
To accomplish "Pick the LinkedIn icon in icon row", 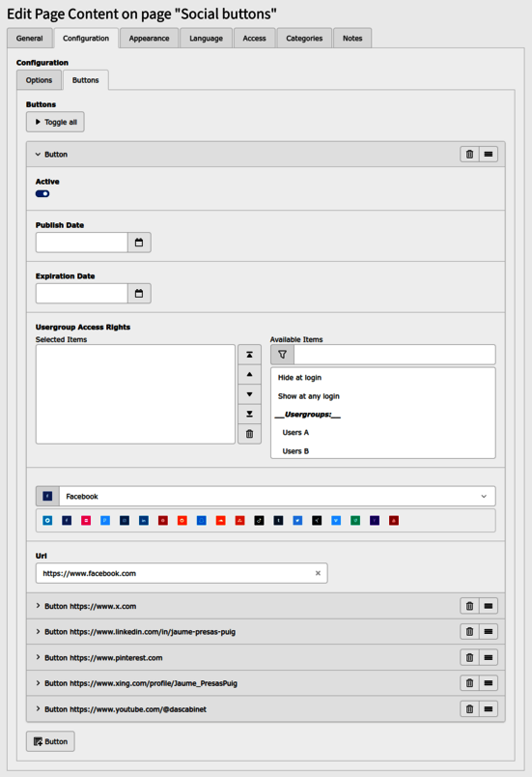I will pos(144,520).
